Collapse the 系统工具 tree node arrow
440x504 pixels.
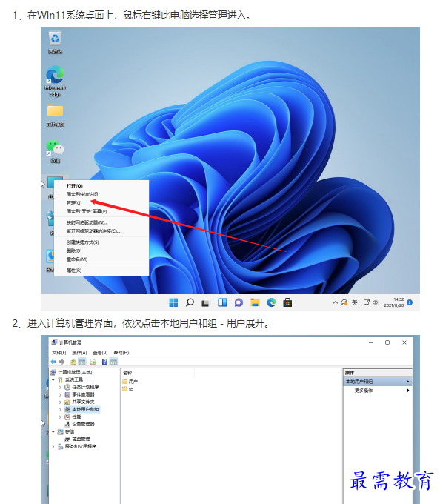click(x=53, y=379)
